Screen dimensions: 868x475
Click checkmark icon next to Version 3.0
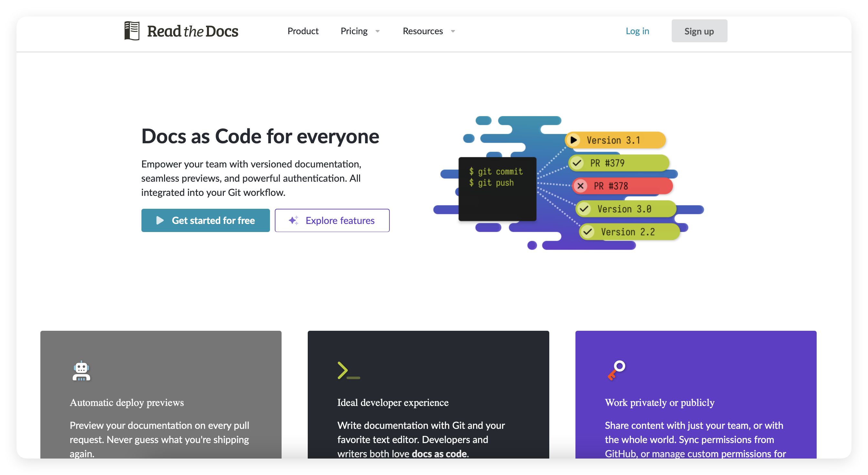coord(584,209)
